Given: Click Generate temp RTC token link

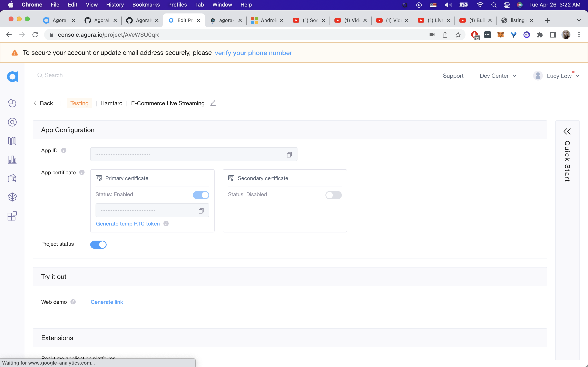Looking at the screenshot, I should tap(128, 223).
